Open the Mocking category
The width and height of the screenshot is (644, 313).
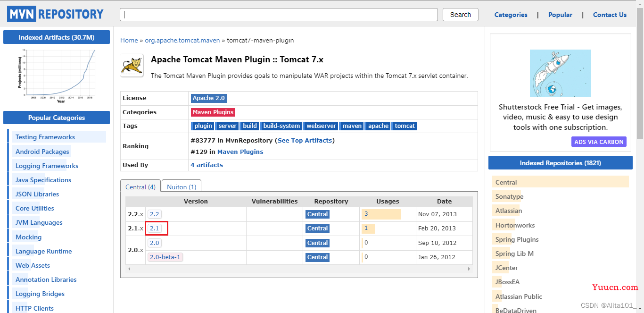pyautogui.click(x=28, y=237)
